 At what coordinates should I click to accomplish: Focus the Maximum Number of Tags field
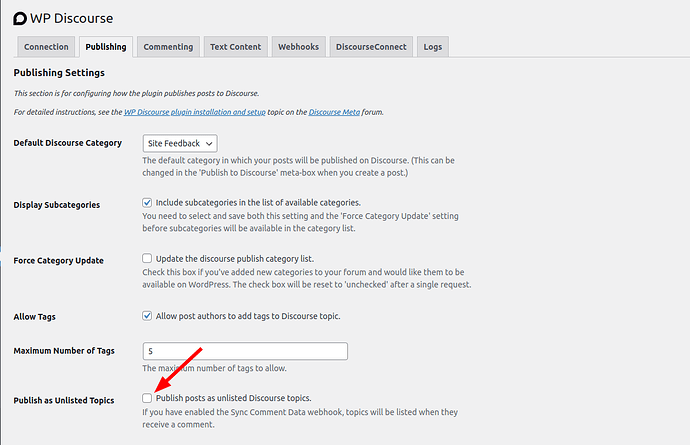(245, 351)
